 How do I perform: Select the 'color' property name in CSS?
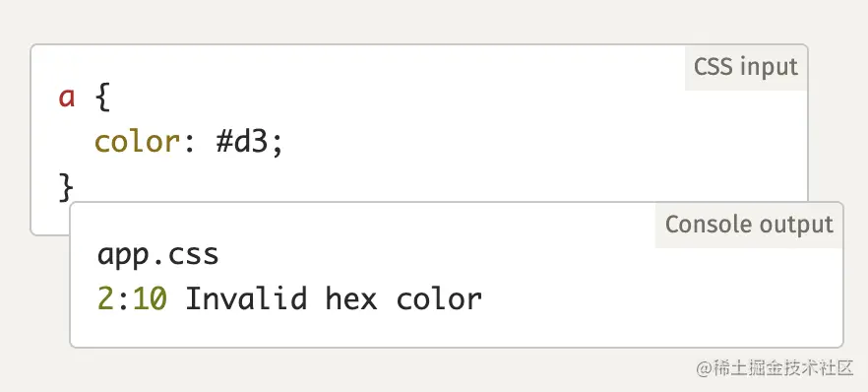coord(138,142)
